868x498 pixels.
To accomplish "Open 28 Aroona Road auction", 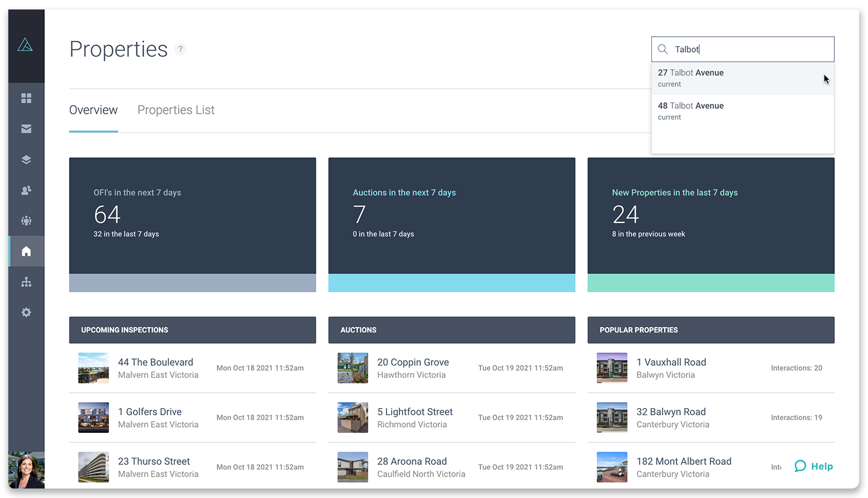I will point(451,467).
